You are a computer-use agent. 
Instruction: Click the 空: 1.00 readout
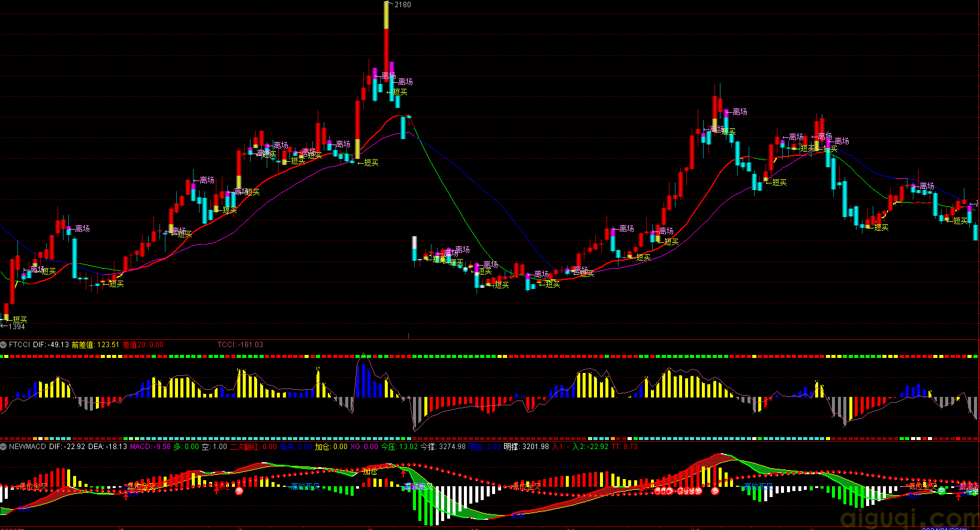click(215, 447)
